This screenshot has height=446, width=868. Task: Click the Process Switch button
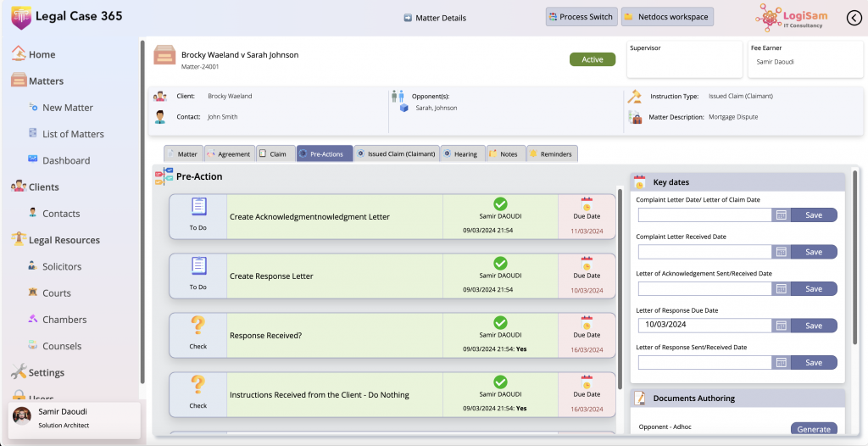tap(581, 17)
